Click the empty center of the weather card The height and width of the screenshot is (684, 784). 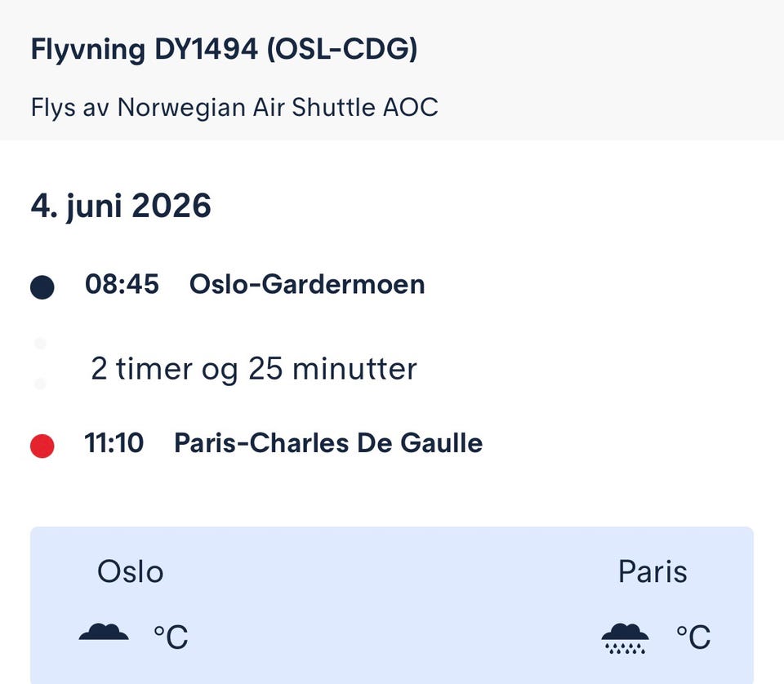[392, 606]
